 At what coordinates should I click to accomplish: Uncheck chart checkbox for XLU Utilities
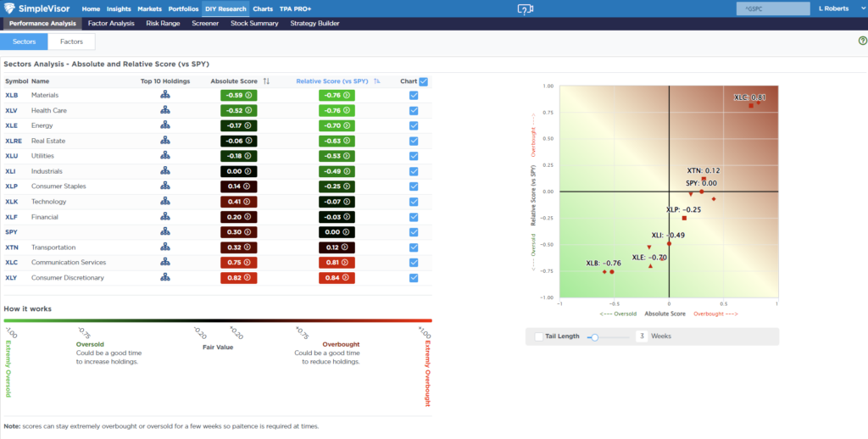(414, 156)
